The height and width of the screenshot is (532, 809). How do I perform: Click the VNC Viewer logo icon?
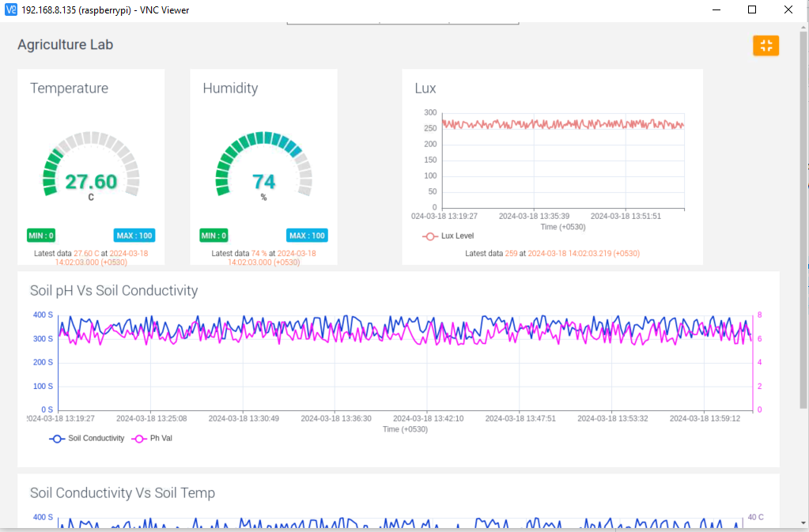[10, 9]
